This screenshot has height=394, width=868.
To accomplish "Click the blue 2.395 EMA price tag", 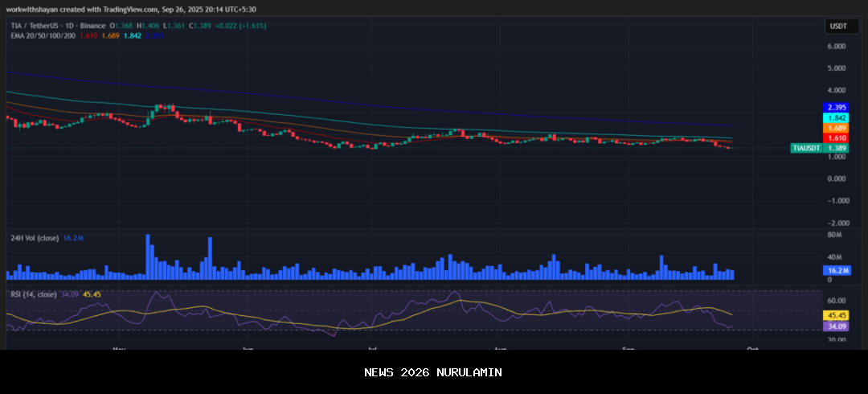I will [x=837, y=108].
